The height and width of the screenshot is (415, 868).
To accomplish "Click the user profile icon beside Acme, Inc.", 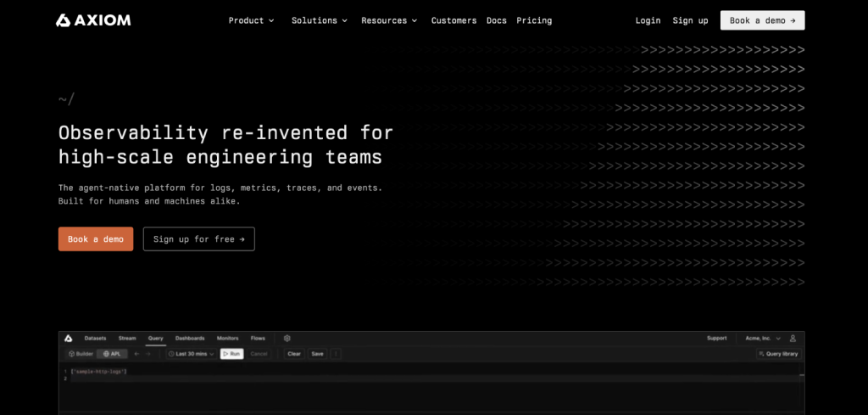I will coord(793,338).
